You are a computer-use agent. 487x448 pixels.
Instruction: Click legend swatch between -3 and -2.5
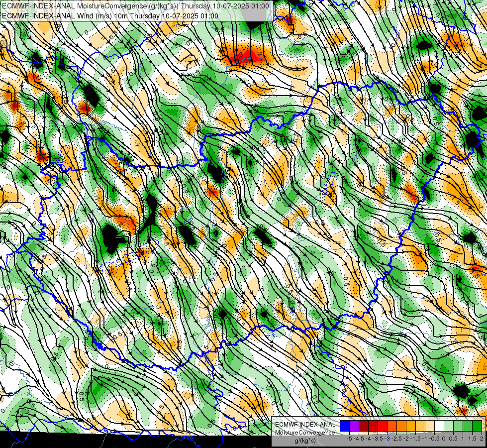(x=392, y=426)
